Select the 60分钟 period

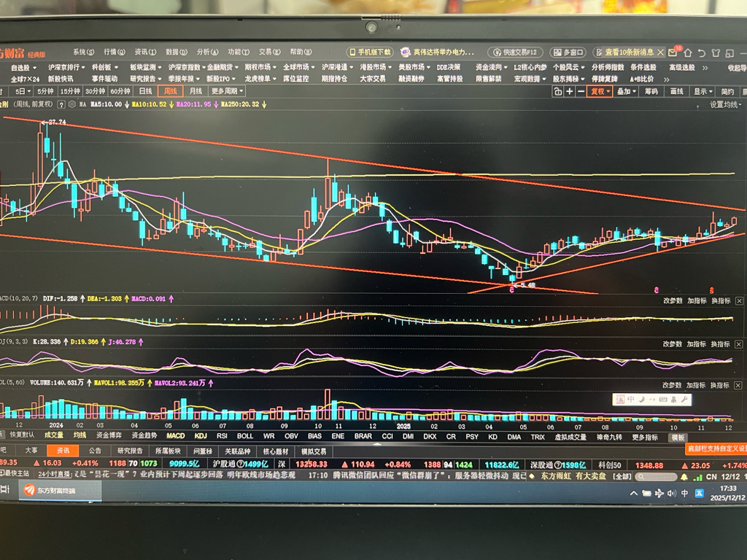point(120,91)
